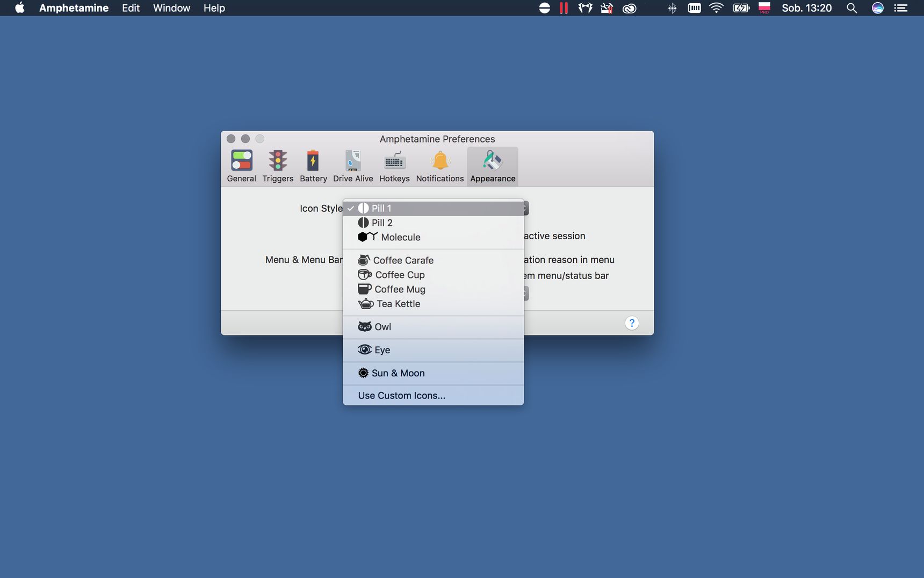Open battery status menu
The width and height of the screenshot is (924, 578).
[741, 8]
